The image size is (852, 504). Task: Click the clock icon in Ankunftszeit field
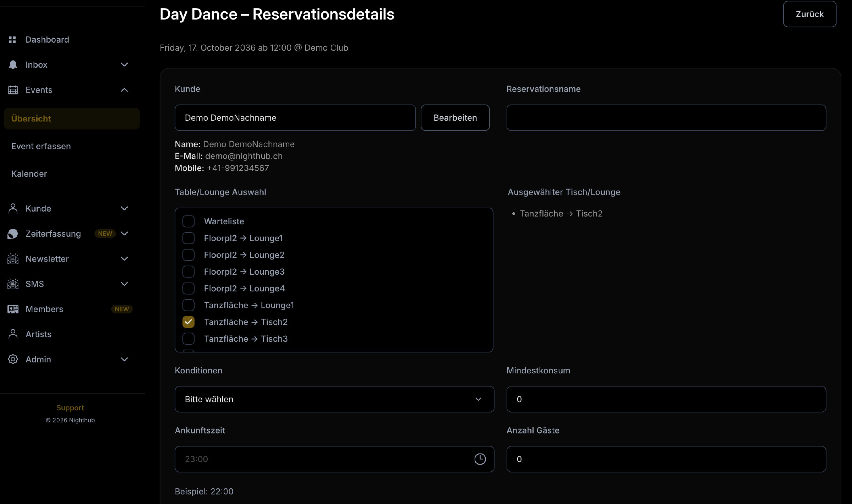click(x=480, y=459)
